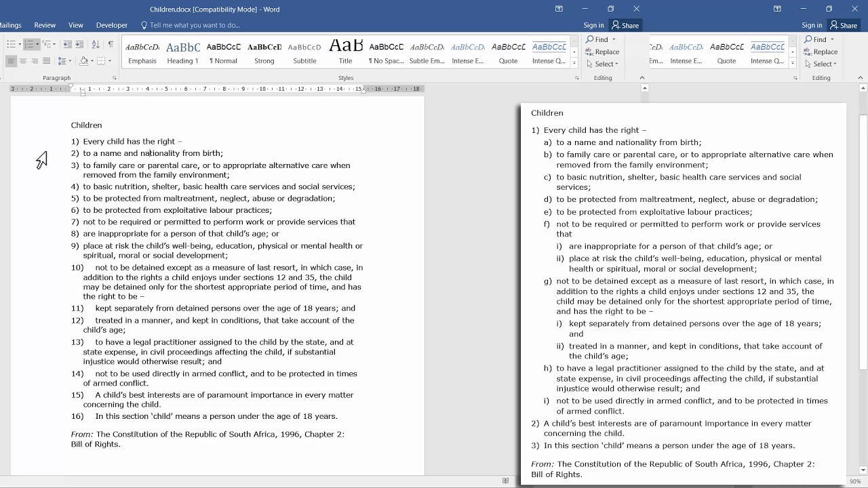Open the Mailings tab
Image resolution: width=868 pixels, height=488 pixels.
(x=10, y=25)
